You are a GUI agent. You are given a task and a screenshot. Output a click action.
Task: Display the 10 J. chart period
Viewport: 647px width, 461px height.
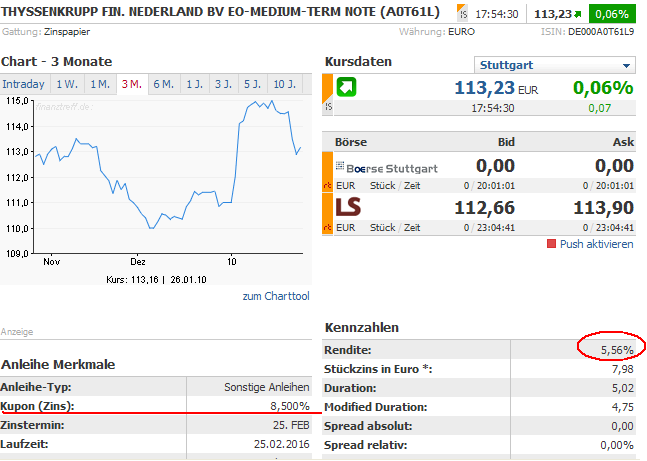tap(285, 84)
